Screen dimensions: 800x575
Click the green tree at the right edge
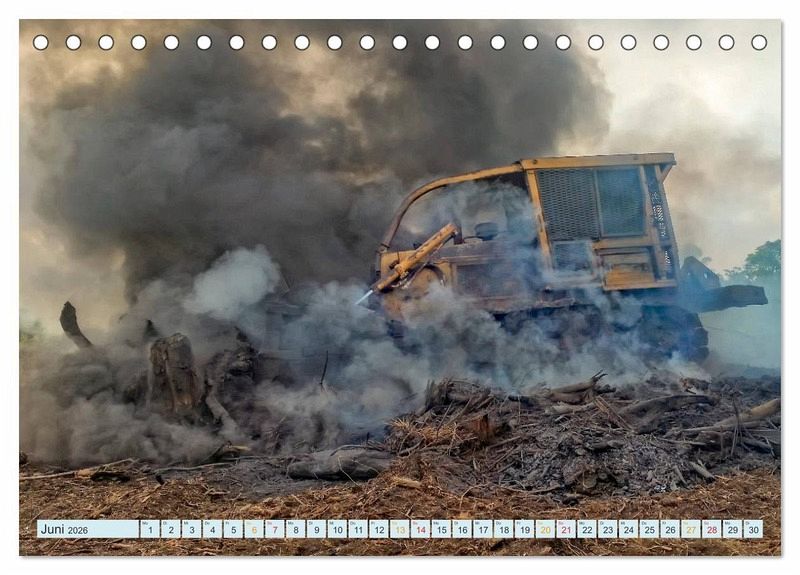point(764,263)
